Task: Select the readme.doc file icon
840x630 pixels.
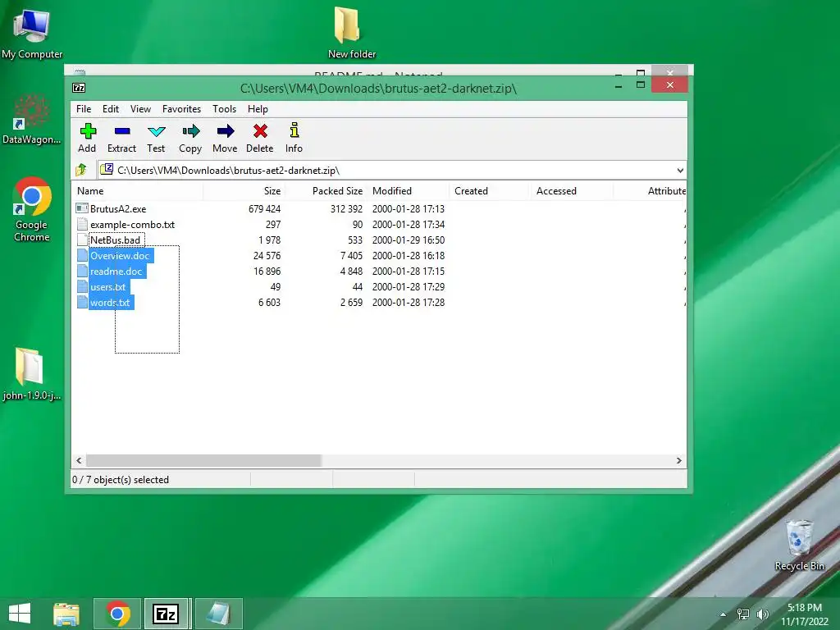Action: (x=82, y=271)
